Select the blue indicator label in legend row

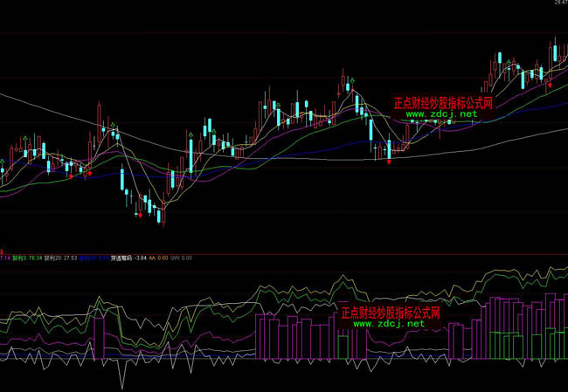pos(94,258)
